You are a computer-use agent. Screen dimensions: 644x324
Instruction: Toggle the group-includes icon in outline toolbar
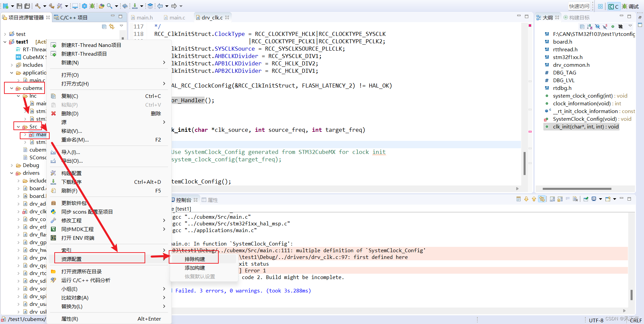621,26
